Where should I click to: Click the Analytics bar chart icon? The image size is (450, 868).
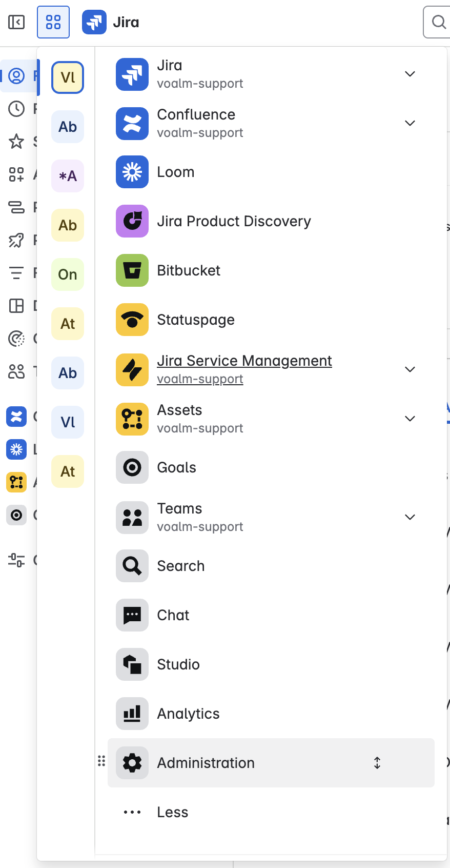pyautogui.click(x=132, y=714)
